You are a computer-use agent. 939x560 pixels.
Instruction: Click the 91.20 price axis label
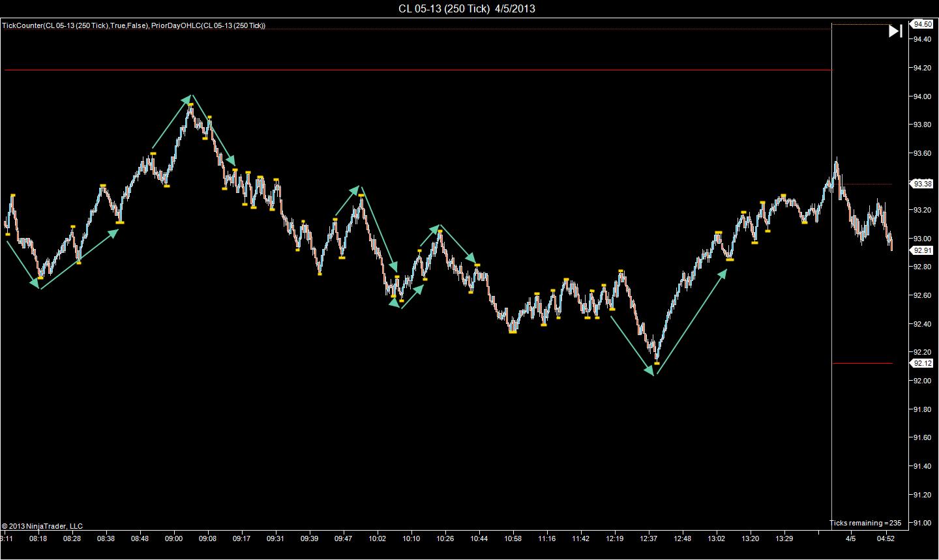922,494
